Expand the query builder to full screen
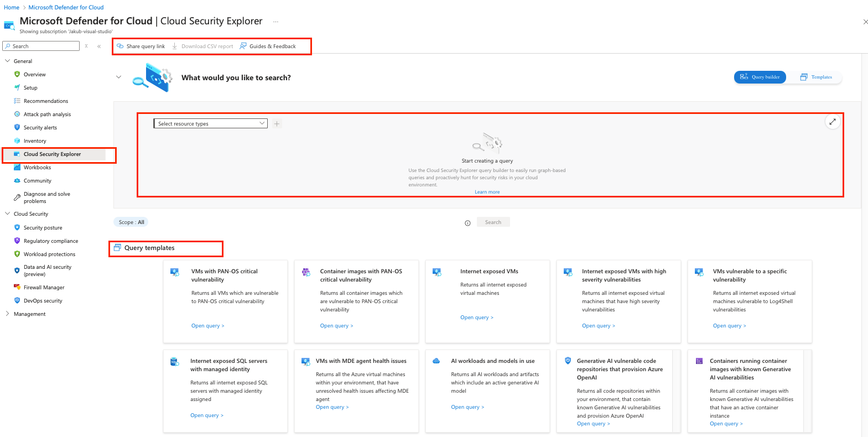 [833, 122]
